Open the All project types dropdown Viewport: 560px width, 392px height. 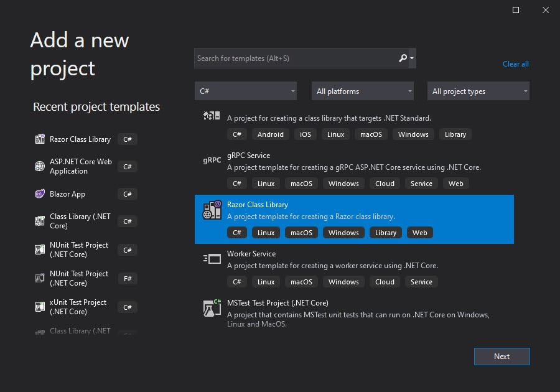(x=478, y=91)
